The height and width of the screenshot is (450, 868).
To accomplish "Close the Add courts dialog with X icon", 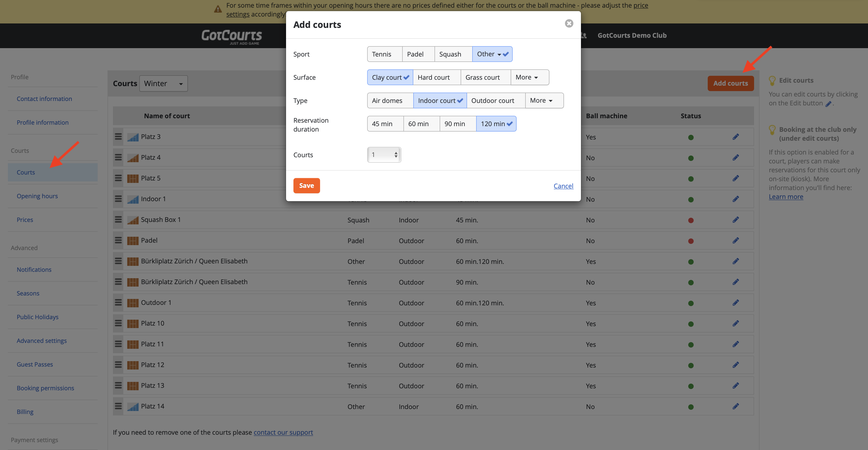I will (x=569, y=23).
